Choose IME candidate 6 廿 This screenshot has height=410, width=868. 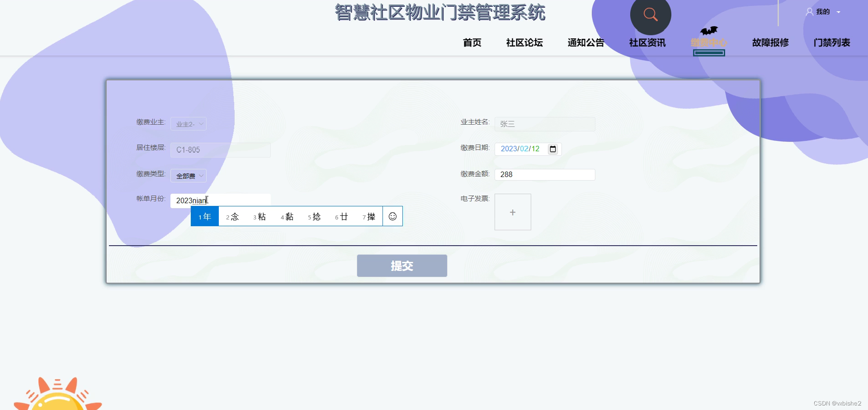click(341, 217)
